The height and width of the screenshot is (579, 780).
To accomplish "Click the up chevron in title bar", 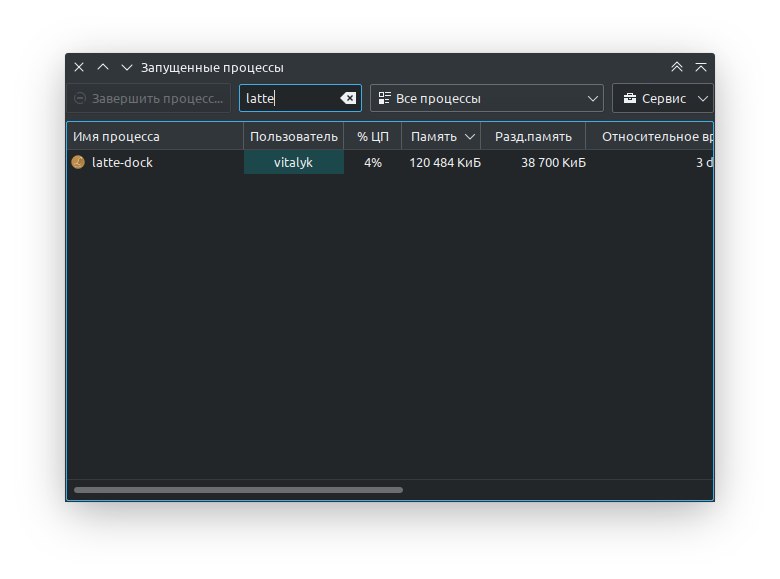I will pyautogui.click(x=103, y=67).
